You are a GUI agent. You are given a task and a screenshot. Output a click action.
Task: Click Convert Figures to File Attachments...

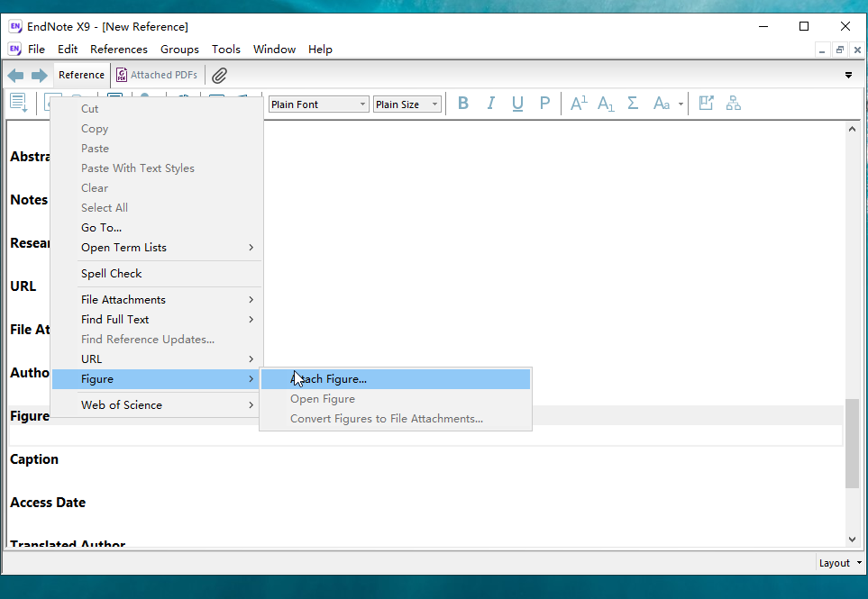click(396, 419)
